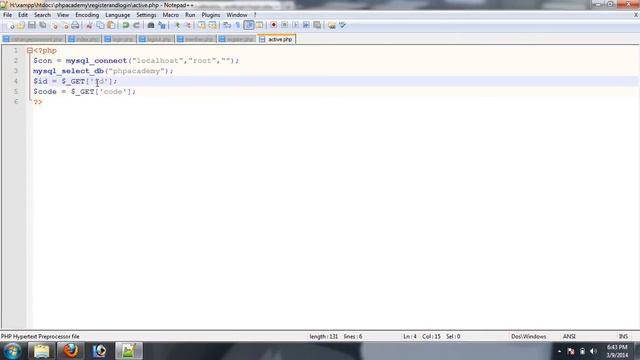Image resolution: width=640 pixels, height=360 pixels.
Task: Open the Settings menu
Action: click(146, 15)
